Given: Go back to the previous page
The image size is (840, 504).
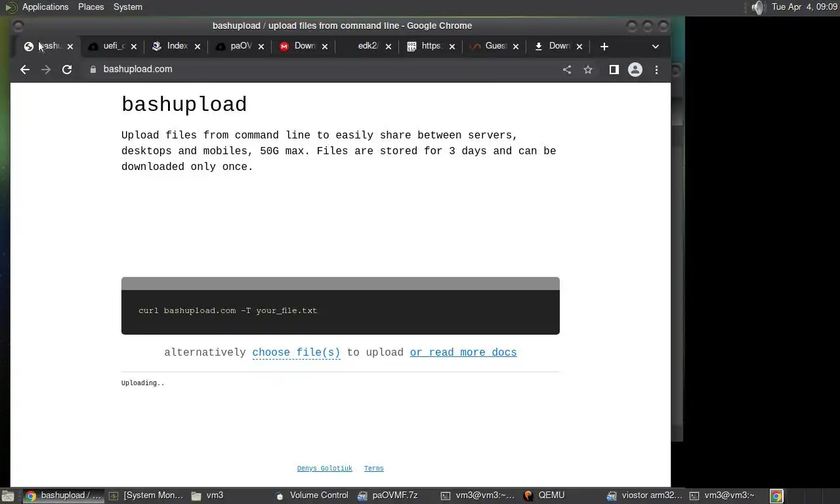Looking at the screenshot, I should pos(25,70).
